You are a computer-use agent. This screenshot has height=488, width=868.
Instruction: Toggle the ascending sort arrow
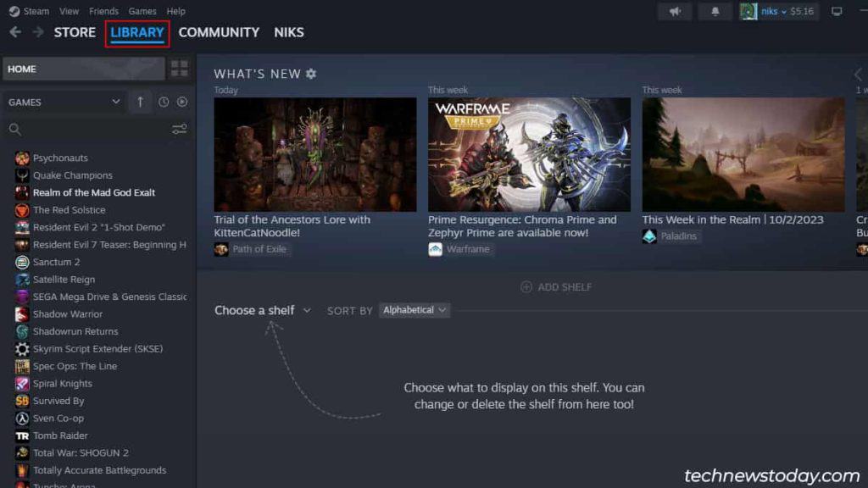(140, 102)
